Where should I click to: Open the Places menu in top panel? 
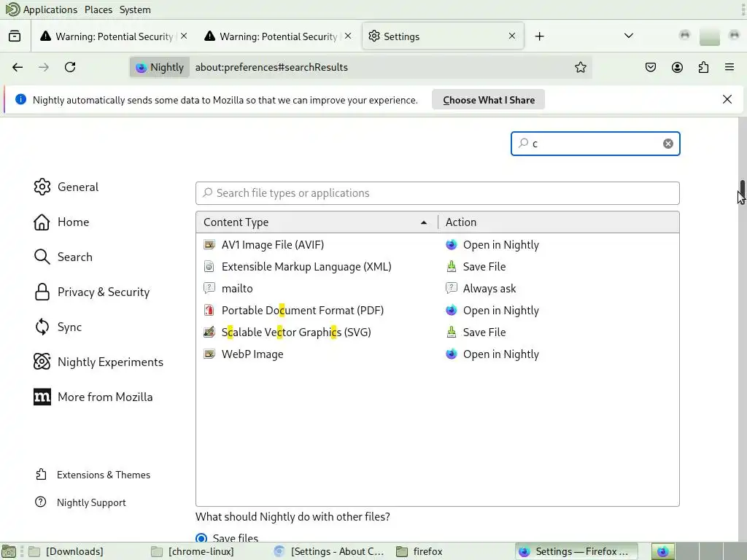point(98,9)
